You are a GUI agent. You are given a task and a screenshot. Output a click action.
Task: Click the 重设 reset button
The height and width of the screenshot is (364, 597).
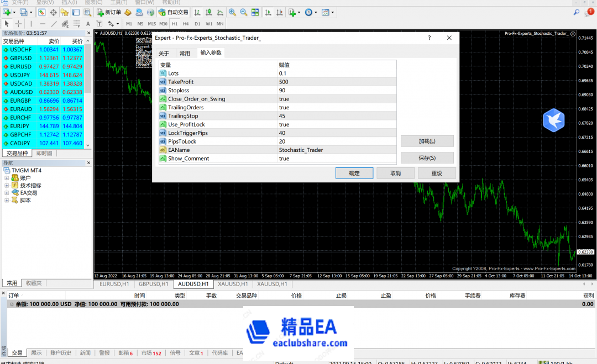[x=437, y=173]
